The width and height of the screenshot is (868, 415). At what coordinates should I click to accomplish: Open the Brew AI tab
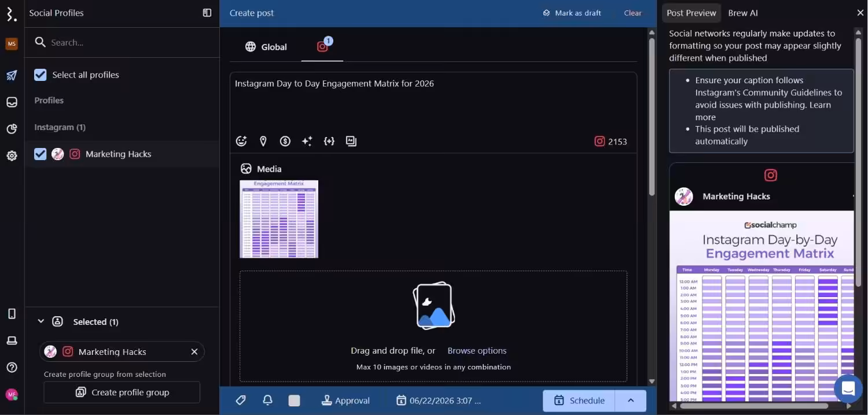[743, 13]
